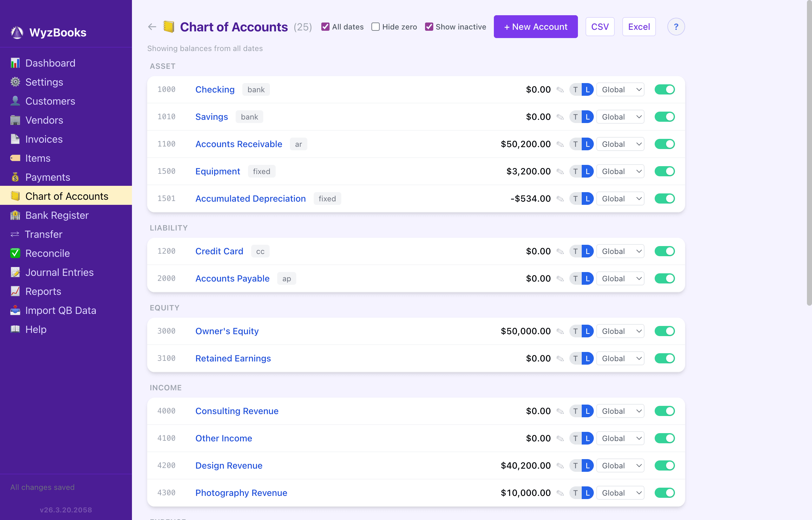Open the Global dropdown for the Checking account
This screenshot has width=812, height=520.
(x=620, y=89)
